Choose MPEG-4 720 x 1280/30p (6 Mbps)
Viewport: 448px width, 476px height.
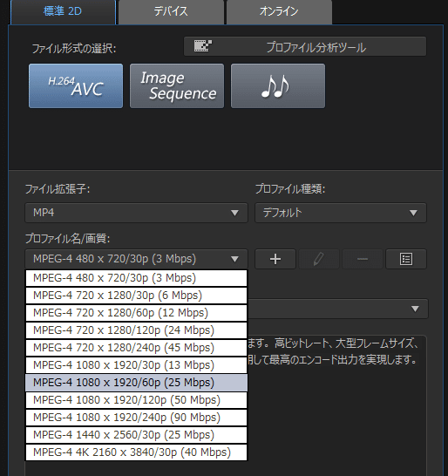click(136, 296)
